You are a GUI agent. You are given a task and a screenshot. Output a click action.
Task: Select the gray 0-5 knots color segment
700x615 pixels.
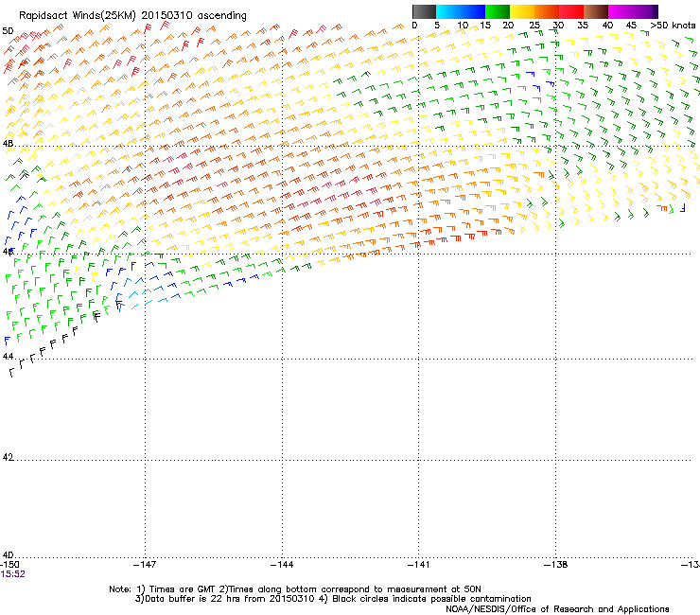[x=424, y=11]
